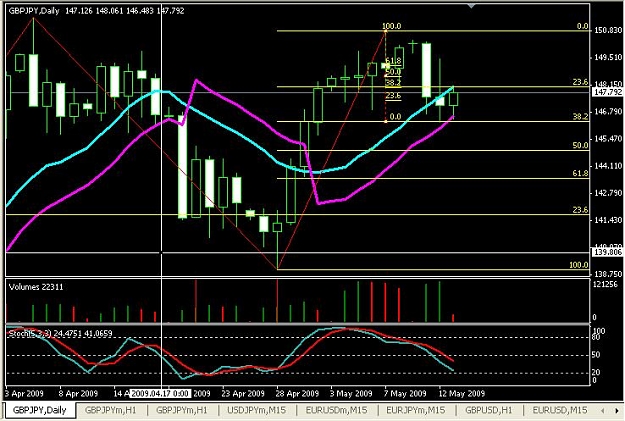Click the 3 Apr 2009 date label

[x=24, y=393]
